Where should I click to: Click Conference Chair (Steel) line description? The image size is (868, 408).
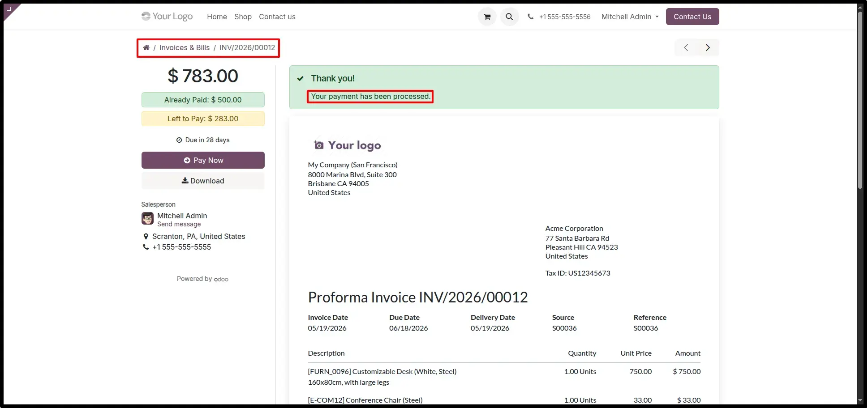click(365, 400)
